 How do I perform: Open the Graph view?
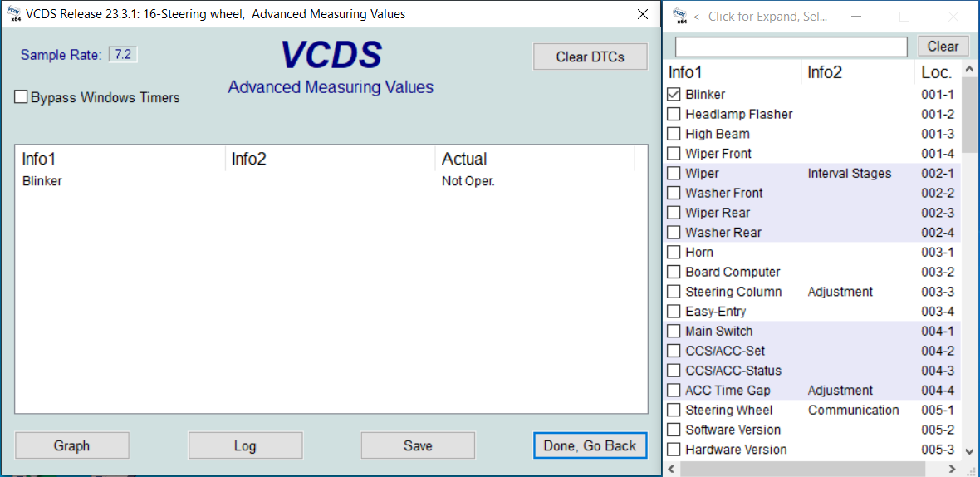pos(72,446)
